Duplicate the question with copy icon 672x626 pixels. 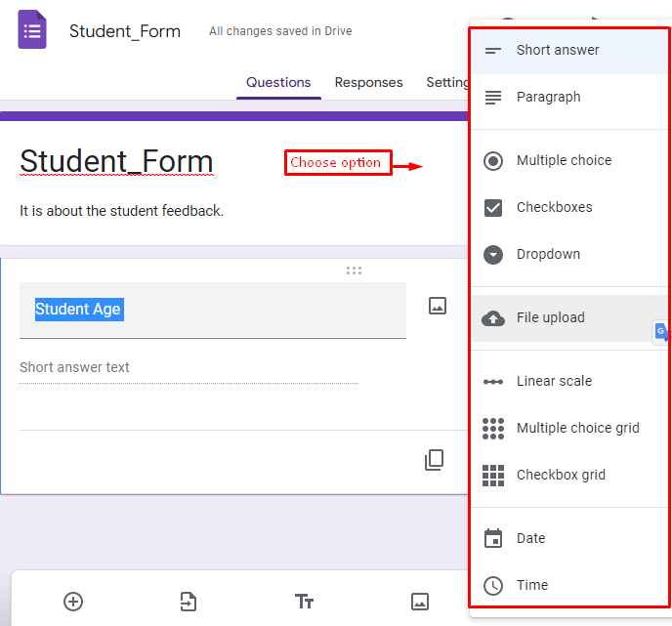[x=434, y=460]
